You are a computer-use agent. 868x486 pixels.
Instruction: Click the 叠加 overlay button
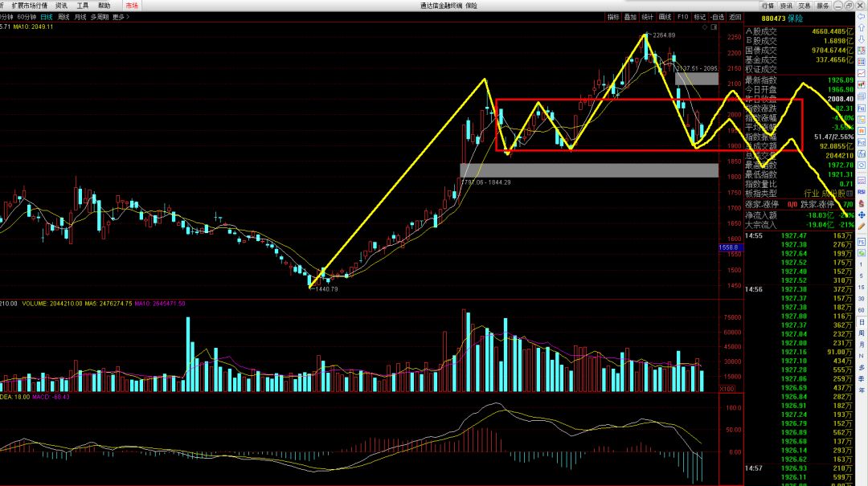[x=631, y=17]
